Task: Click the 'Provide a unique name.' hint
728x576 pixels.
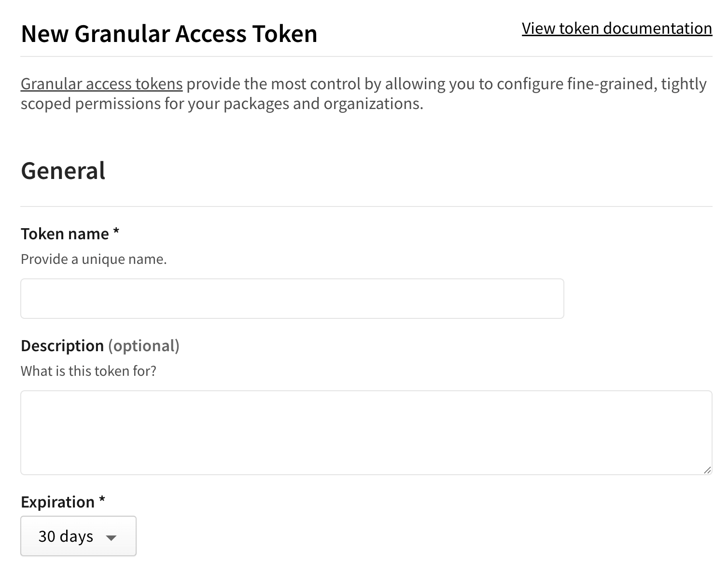Action: pyautogui.click(x=94, y=260)
